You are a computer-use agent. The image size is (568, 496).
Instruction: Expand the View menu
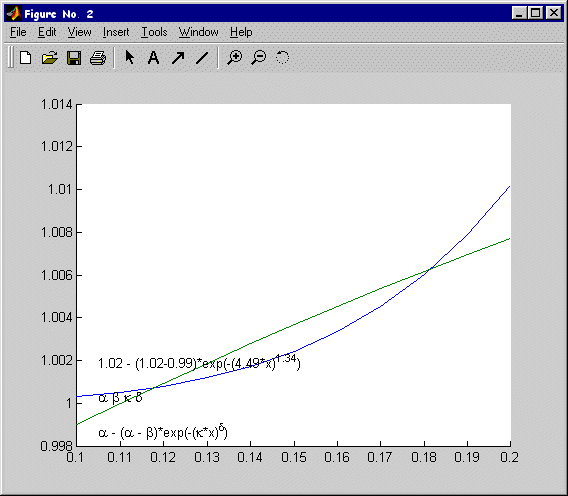tap(79, 32)
